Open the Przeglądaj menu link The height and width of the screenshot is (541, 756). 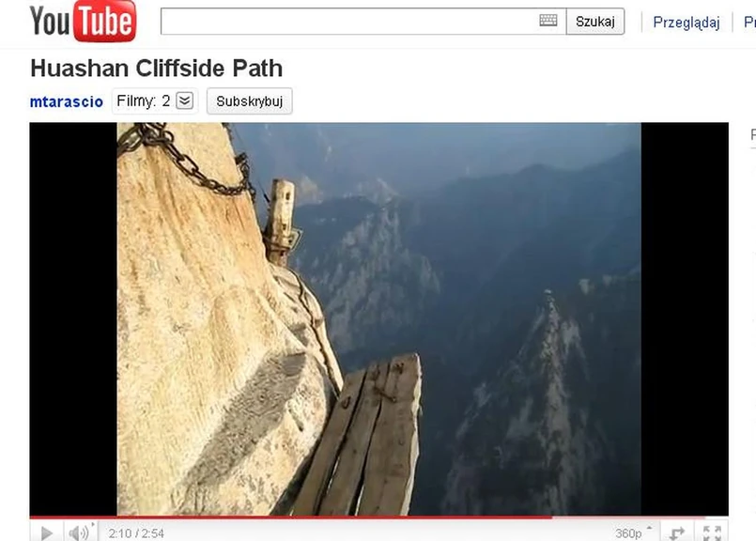click(x=687, y=23)
